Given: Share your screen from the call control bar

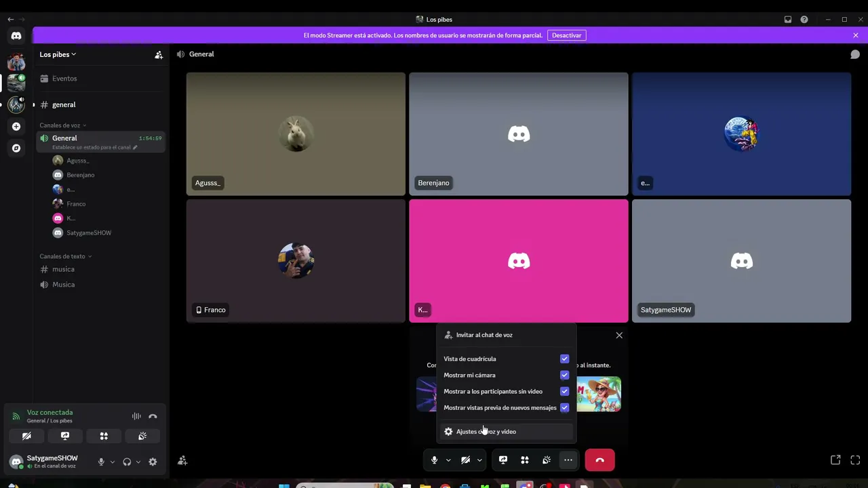Looking at the screenshot, I should (x=503, y=460).
